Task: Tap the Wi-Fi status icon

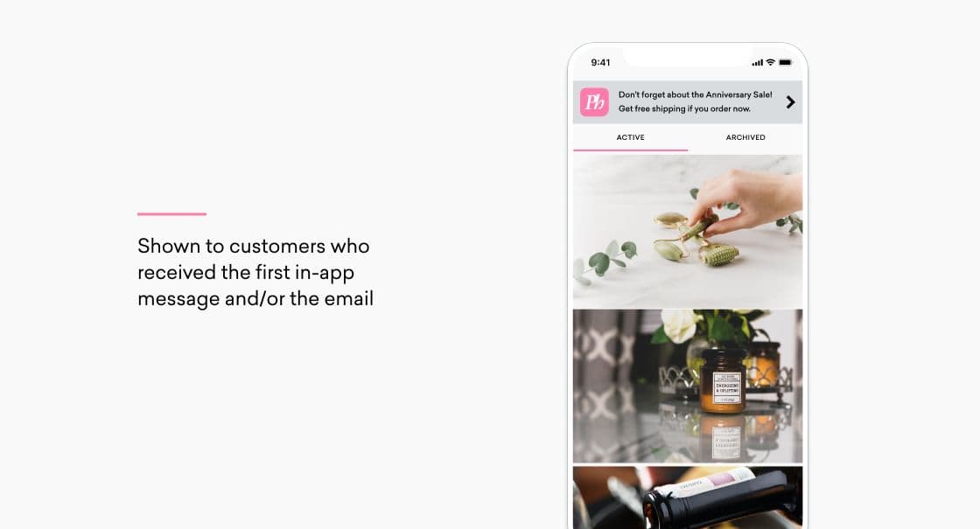Action: point(771,62)
